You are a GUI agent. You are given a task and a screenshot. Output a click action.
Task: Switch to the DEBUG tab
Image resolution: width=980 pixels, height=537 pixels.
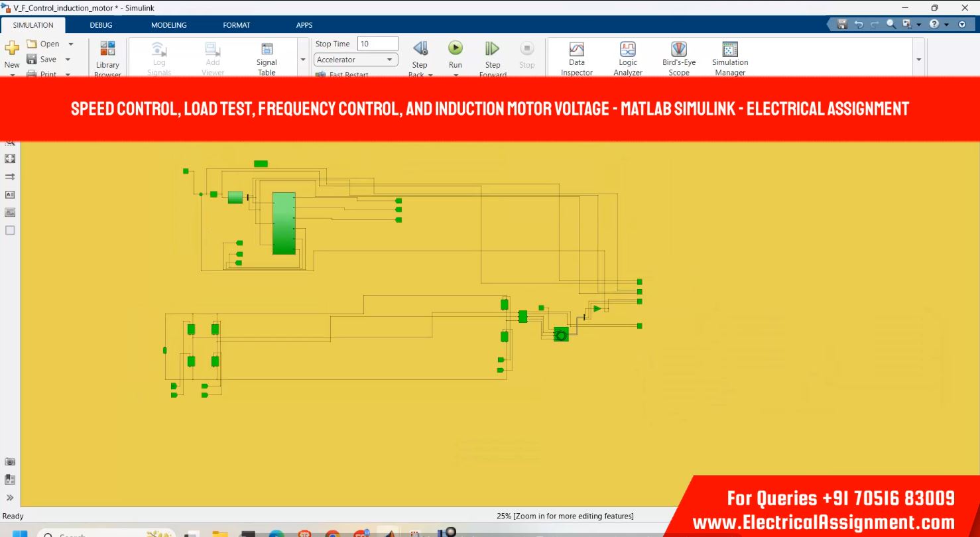coord(101,25)
